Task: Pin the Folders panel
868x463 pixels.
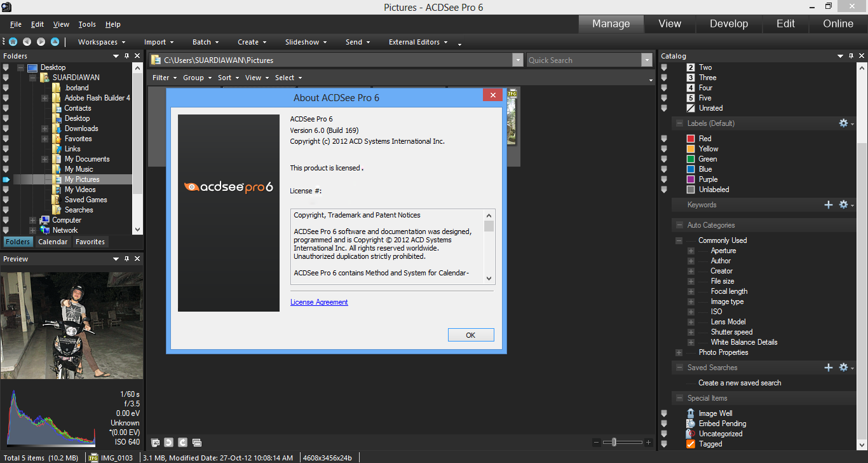Action: tap(127, 56)
